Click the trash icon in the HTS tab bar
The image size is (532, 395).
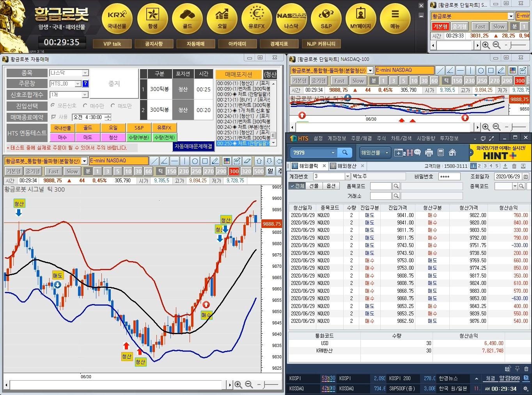point(514,166)
